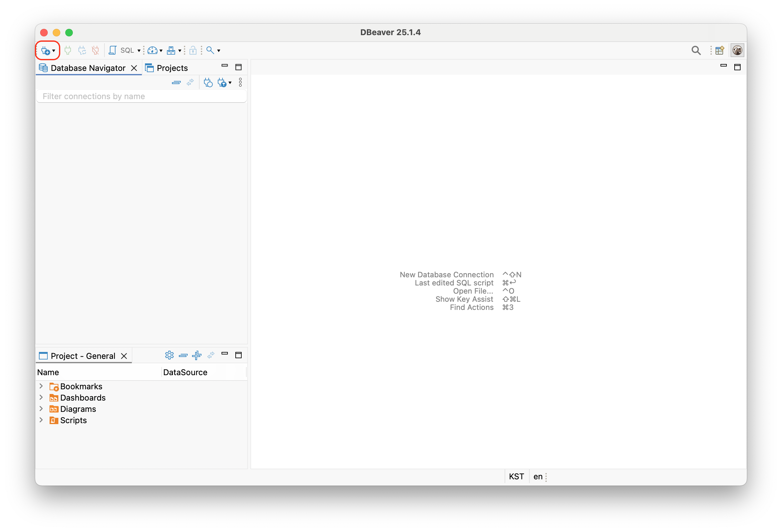Click the en locale status button
This screenshot has width=782, height=532.
click(x=538, y=476)
